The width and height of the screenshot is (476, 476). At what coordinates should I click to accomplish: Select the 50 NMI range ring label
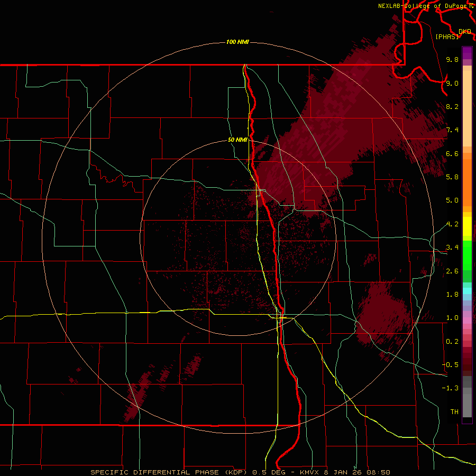point(237,140)
